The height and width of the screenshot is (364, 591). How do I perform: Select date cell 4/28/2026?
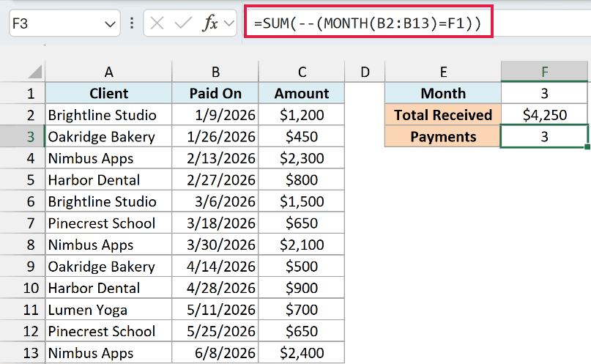coord(215,288)
